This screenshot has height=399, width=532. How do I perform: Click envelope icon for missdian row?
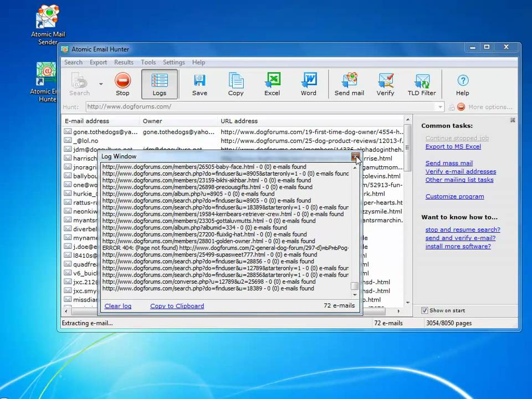[x=68, y=299]
